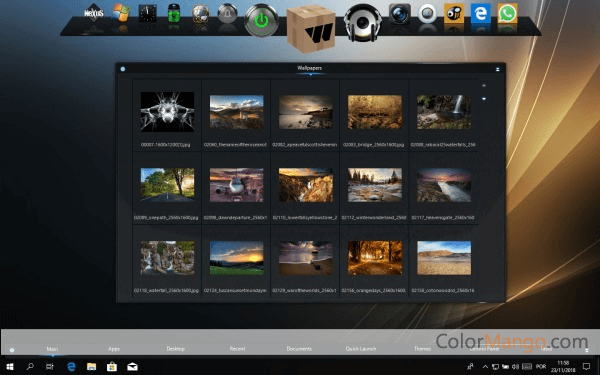Launch the Winstep cardboard box icon

(x=311, y=29)
